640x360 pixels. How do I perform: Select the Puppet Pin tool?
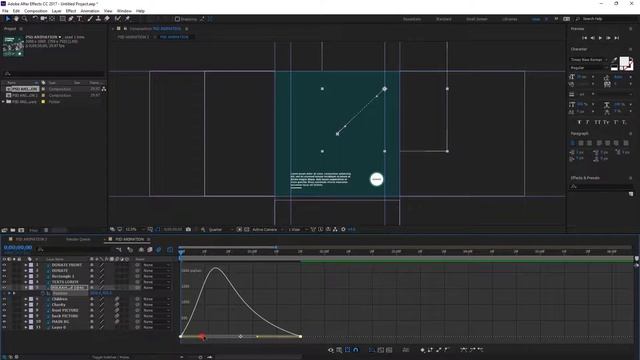[127, 19]
